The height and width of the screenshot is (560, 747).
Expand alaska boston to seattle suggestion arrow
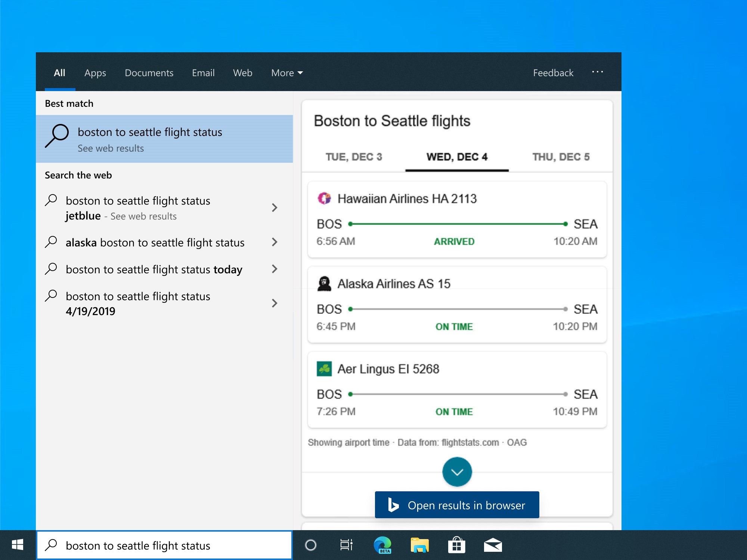click(275, 242)
